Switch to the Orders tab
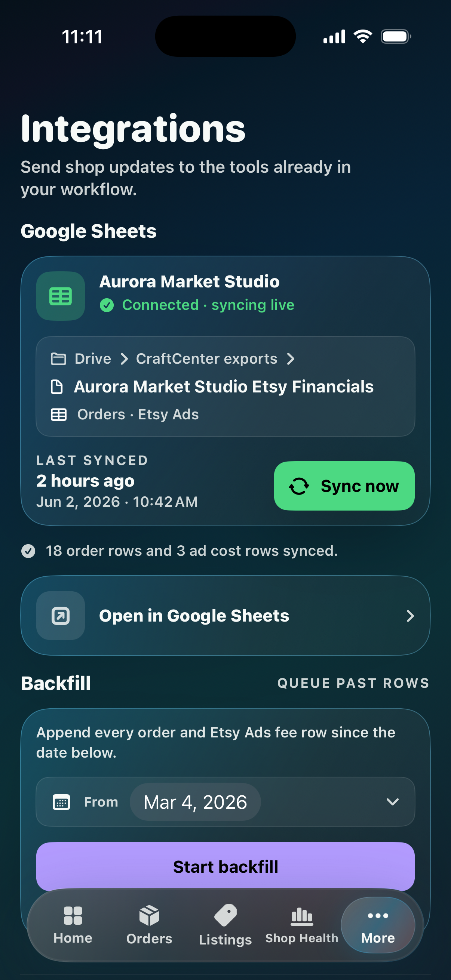This screenshot has height=980, width=451. [149, 925]
